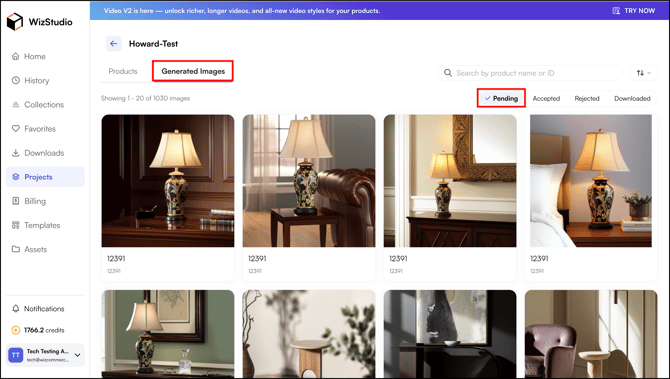
Task: Expand the Tech Testing account menu chevron
Action: (x=77, y=355)
